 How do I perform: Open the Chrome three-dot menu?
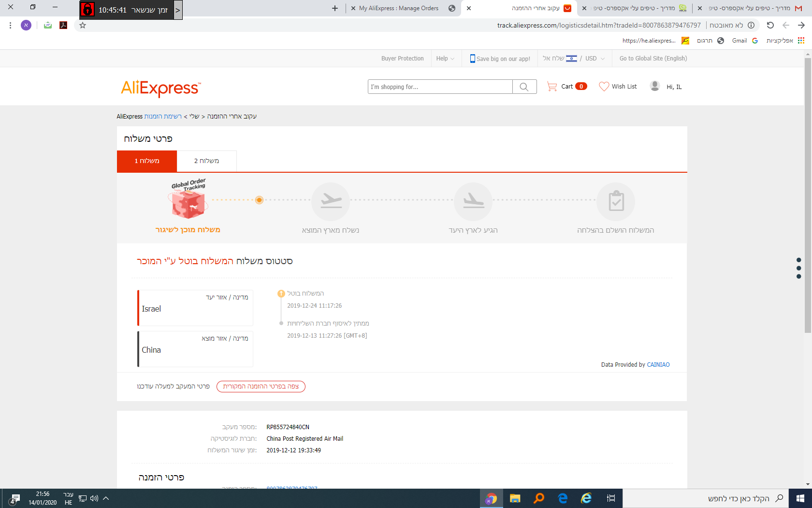[10, 25]
